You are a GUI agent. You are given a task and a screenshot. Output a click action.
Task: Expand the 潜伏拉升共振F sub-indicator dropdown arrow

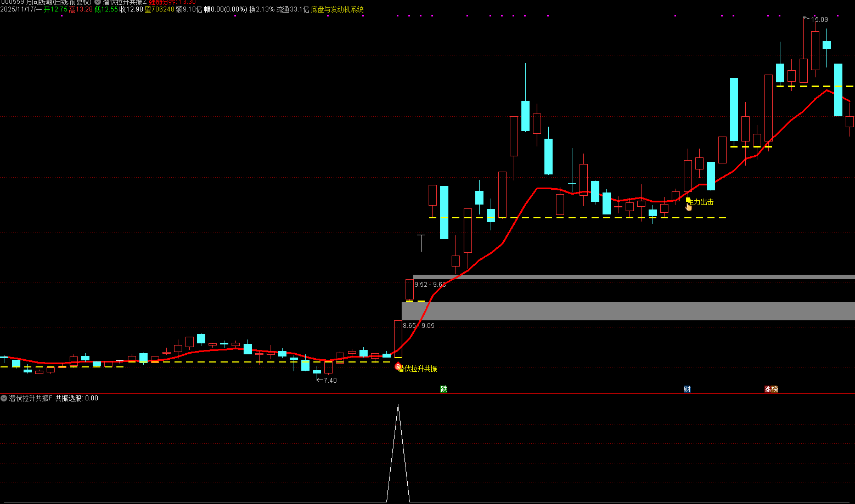(4, 398)
